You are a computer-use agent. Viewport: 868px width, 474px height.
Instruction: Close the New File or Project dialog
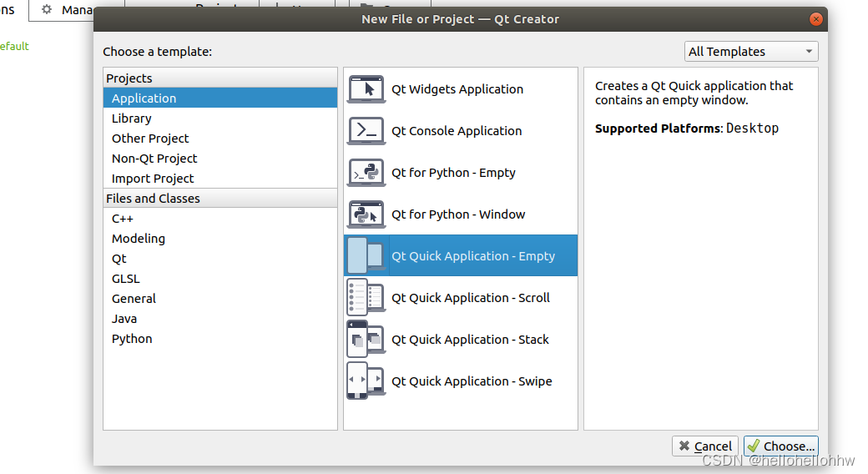[x=815, y=19]
